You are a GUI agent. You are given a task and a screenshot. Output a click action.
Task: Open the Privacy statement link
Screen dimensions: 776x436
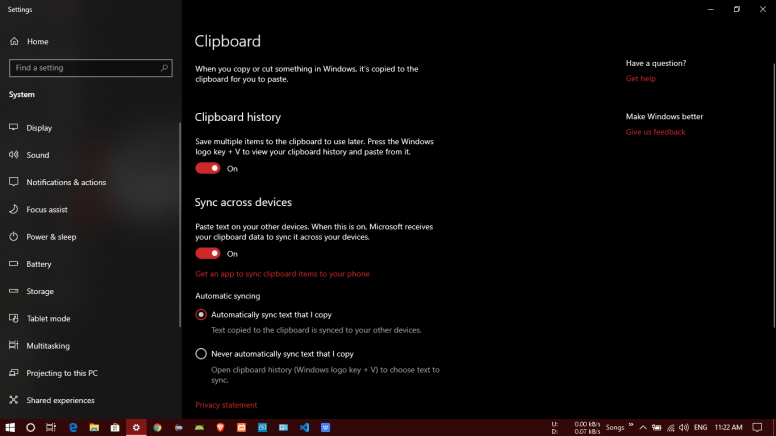tap(226, 405)
